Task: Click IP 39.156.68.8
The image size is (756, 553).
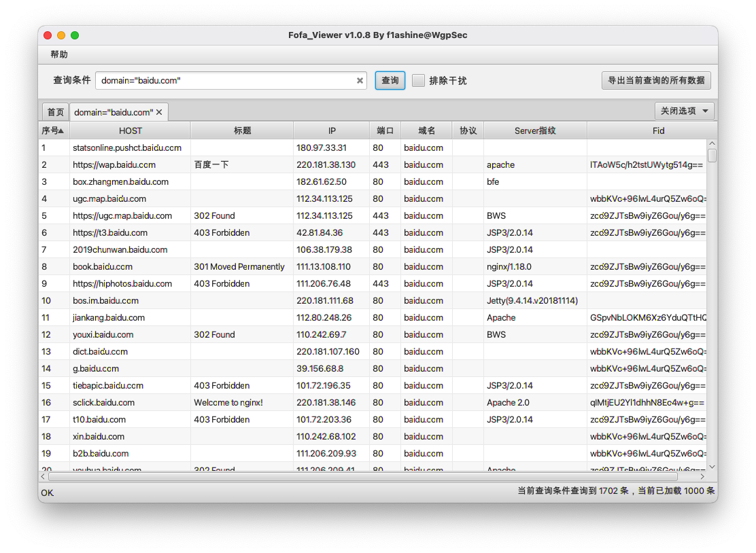Action: [x=320, y=368]
